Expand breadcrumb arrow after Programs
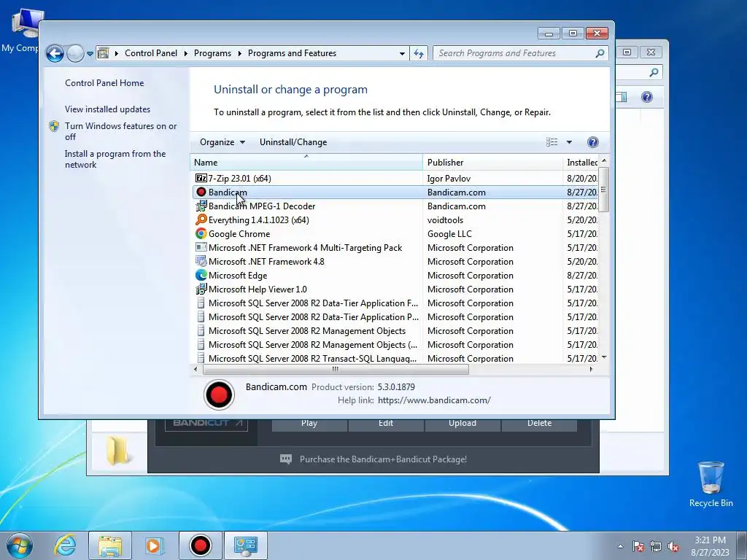747x560 pixels. click(x=239, y=53)
